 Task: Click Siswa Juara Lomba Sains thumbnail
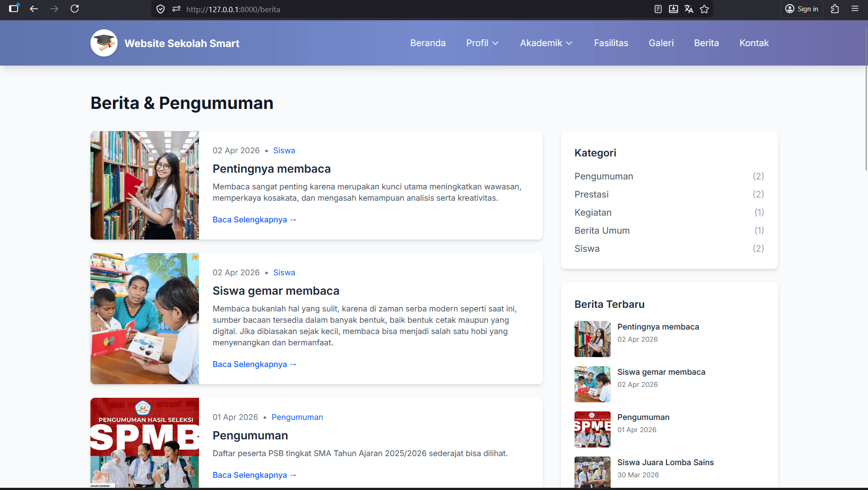coord(593,472)
